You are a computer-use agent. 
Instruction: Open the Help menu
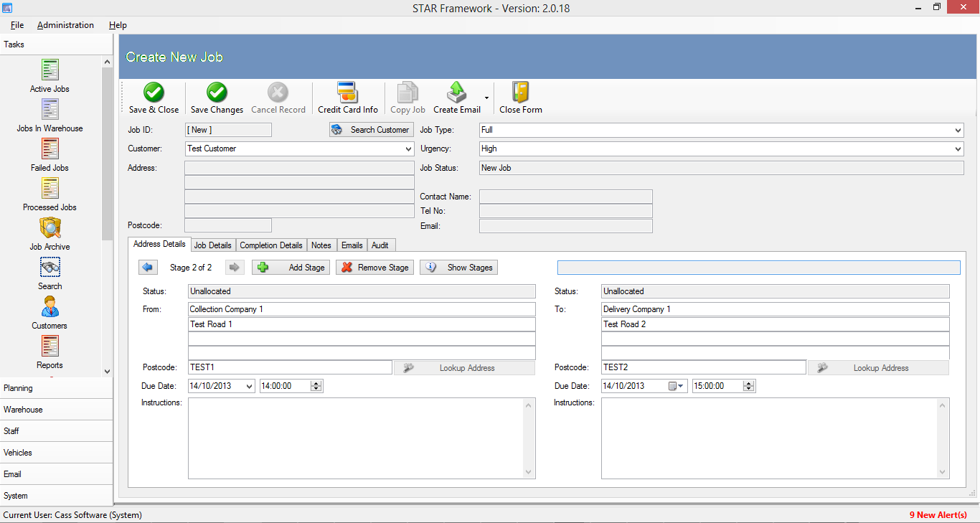click(x=118, y=25)
